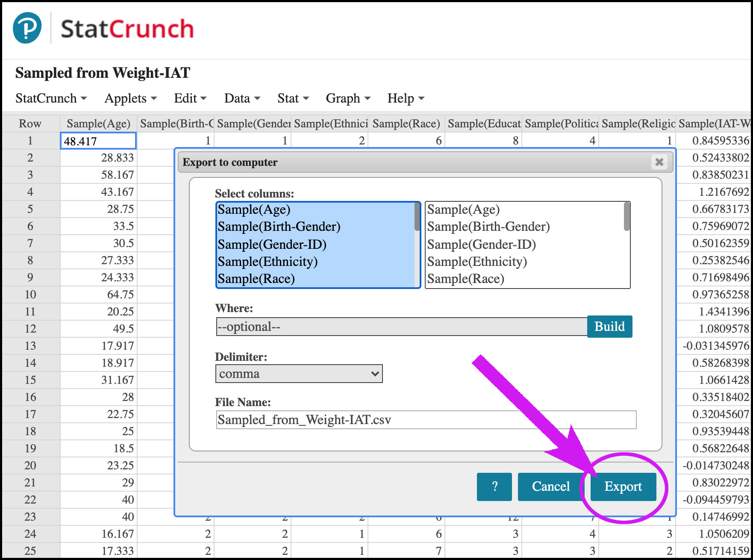Open the Graph menu
Viewport: 753px width, 560px height.
tap(348, 98)
